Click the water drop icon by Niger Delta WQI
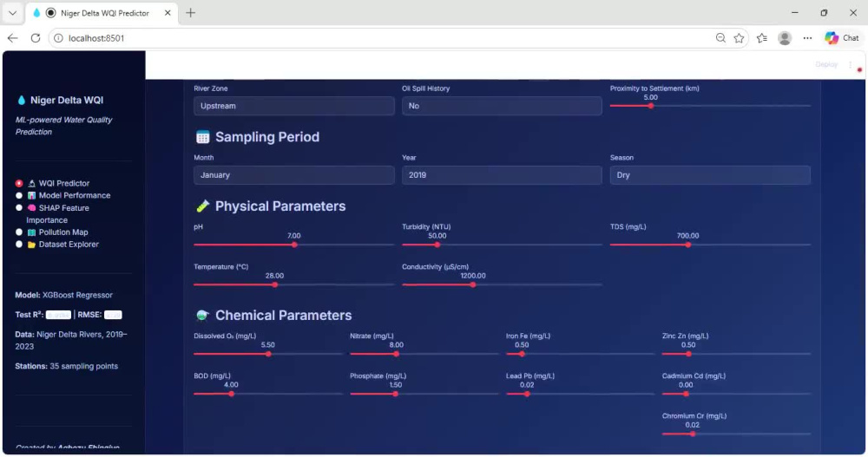This screenshot has width=868, height=457. (21, 100)
